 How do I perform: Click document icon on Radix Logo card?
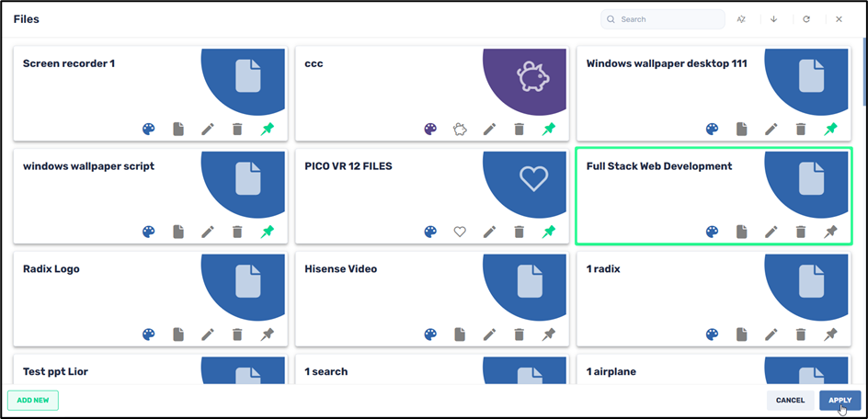pos(178,334)
